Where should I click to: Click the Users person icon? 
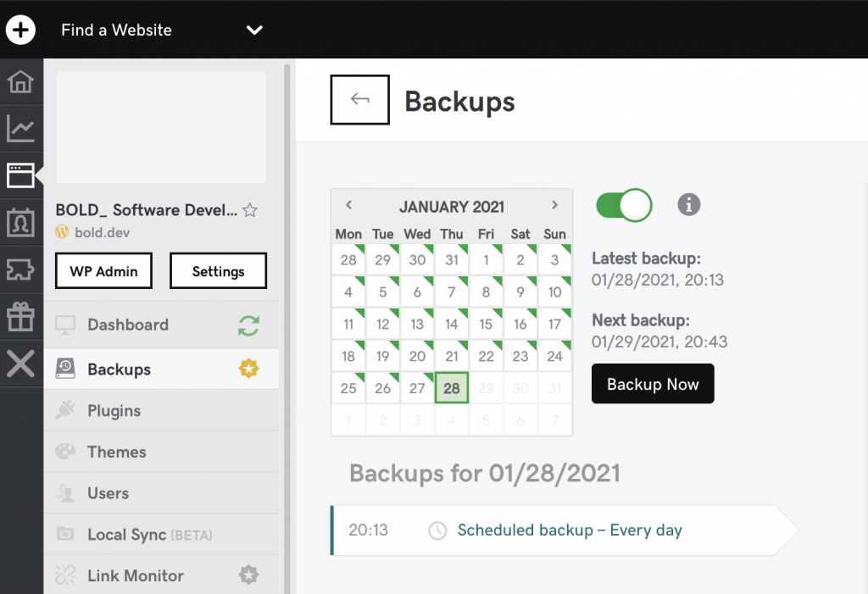tap(65, 492)
